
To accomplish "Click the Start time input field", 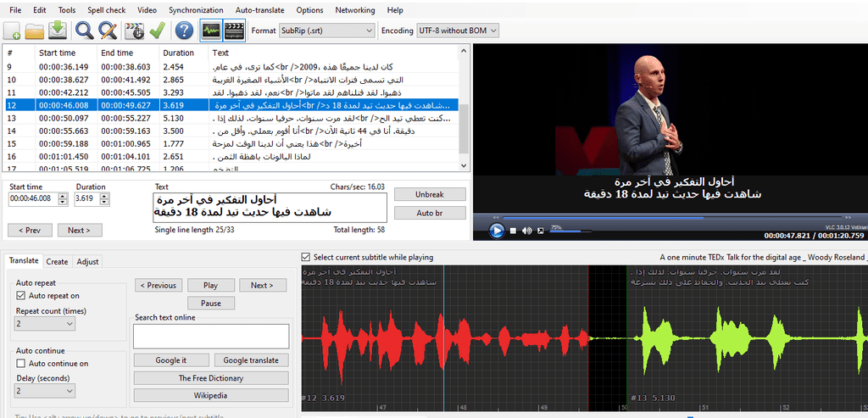I will point(34,198).
